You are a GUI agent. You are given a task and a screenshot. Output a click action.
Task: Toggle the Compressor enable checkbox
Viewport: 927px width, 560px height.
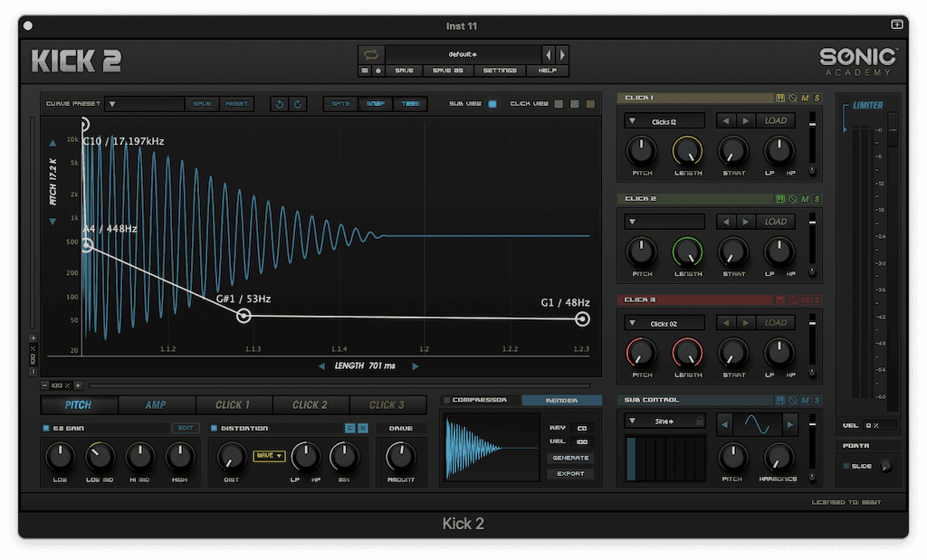click(x=447, y=400)
